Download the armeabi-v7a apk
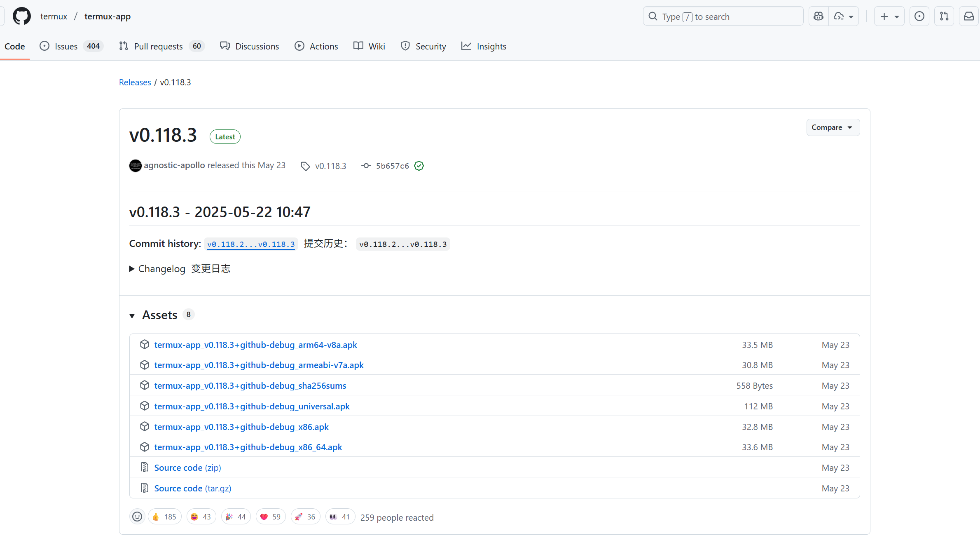The height and width of the screenshot is (545, 980). pos(259,365)
